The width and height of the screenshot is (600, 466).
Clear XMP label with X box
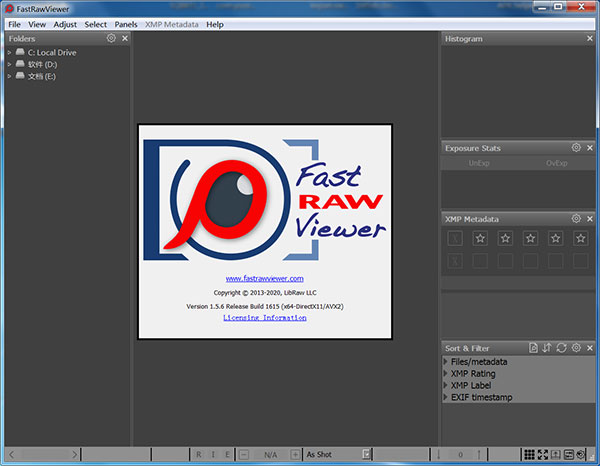455,261
